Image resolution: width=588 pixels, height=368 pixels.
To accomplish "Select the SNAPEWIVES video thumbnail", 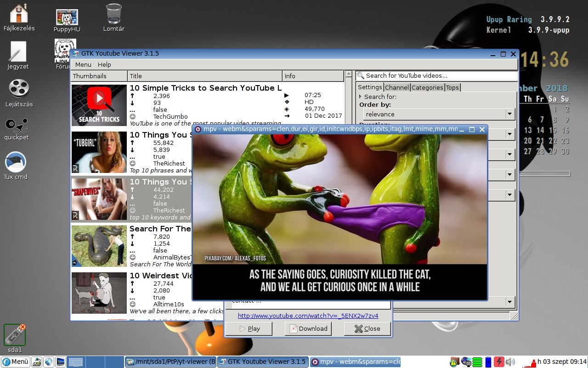I will pos(99,199).
